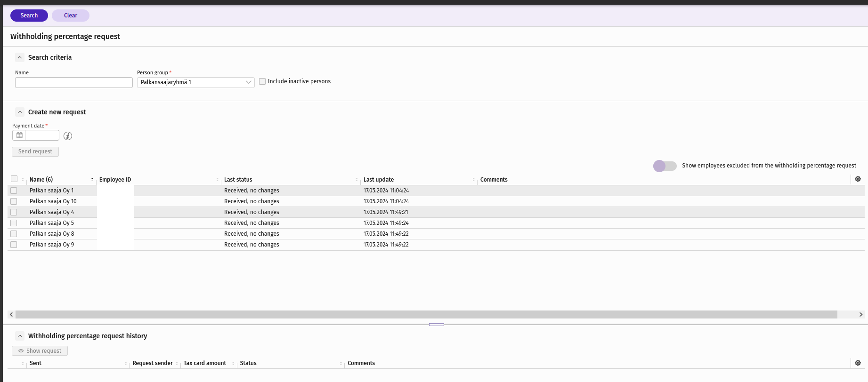The image size is (868, 382).
Task: Click the 17.05.2024 11:49:21 update cell
Action: (x=386, y=212)
